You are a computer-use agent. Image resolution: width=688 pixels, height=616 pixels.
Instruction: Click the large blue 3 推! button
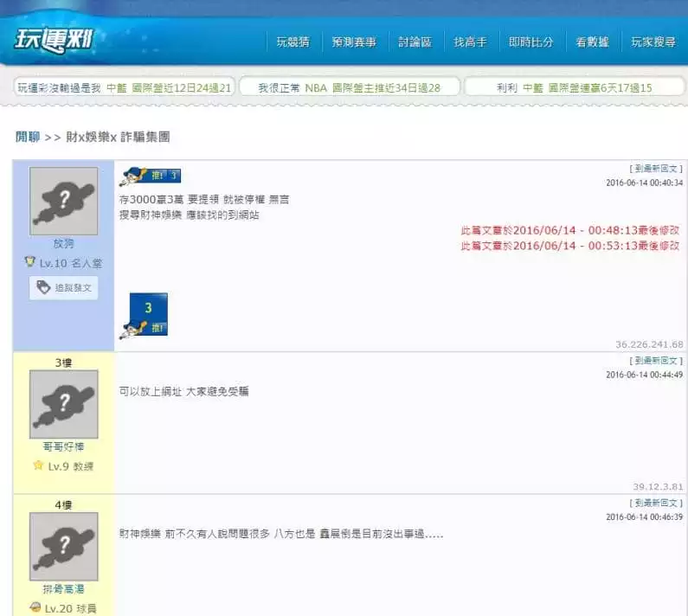coord(144,316)
